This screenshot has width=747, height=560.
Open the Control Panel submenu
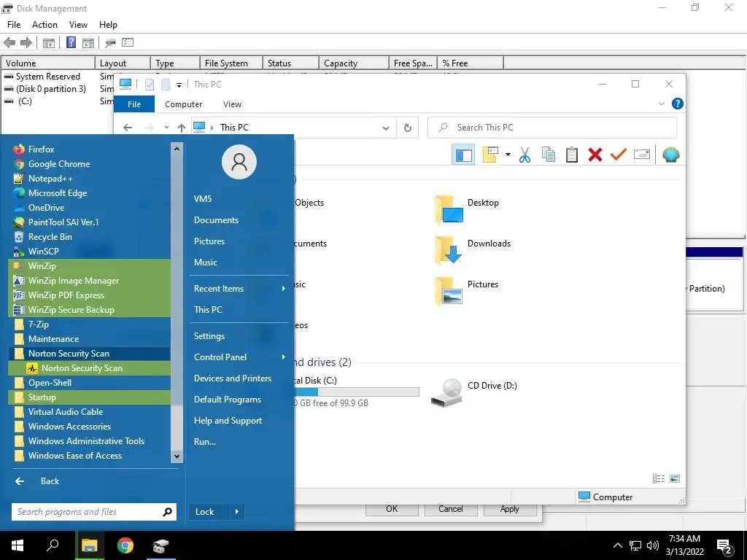coord(239,357)
